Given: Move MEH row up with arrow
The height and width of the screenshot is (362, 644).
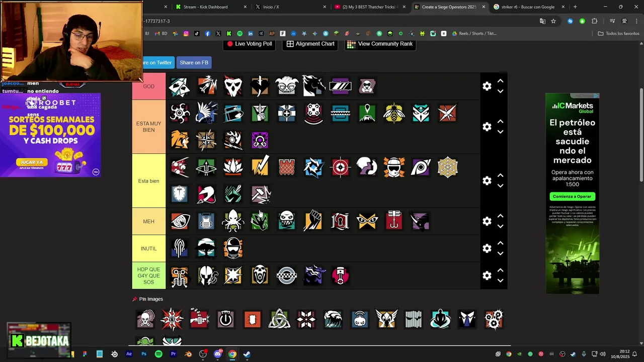Looking at the screenshot, I should click(x=500, y=216).
